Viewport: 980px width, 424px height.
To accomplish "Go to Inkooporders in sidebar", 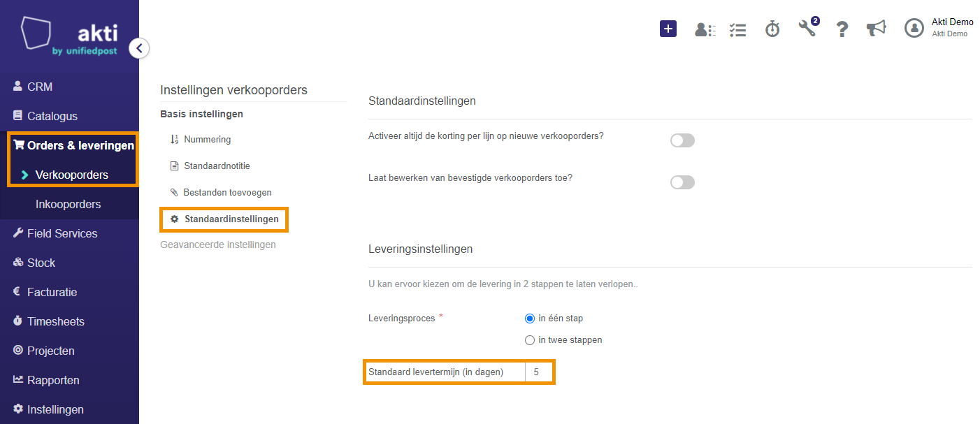I will coord(68,204).
